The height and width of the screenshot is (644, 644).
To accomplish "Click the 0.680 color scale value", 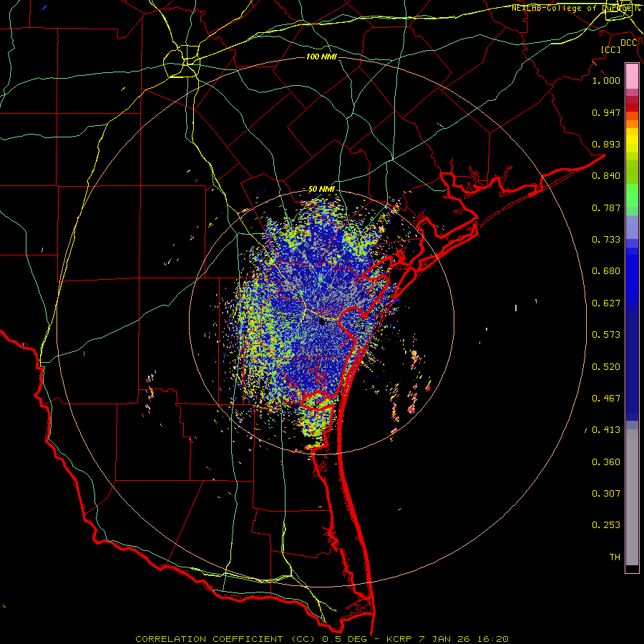I will (606, 271).
